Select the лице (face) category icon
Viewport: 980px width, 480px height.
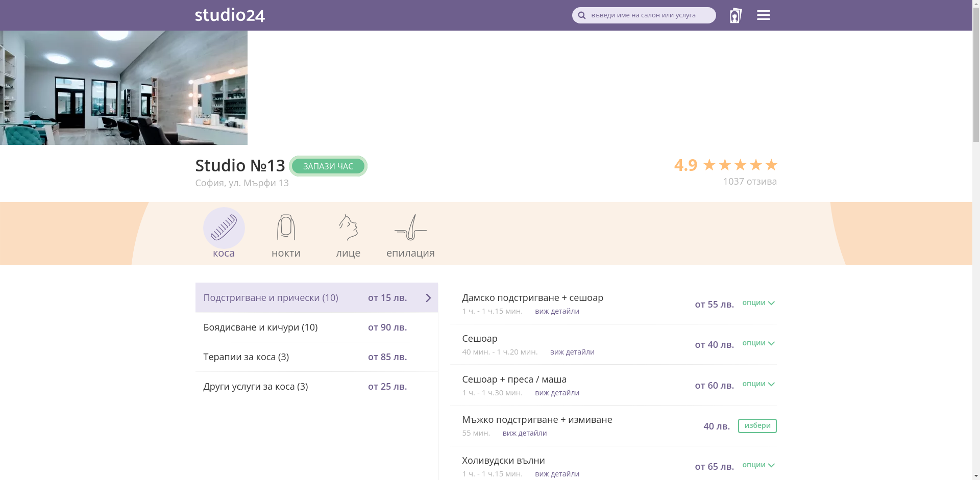point(348,228)
